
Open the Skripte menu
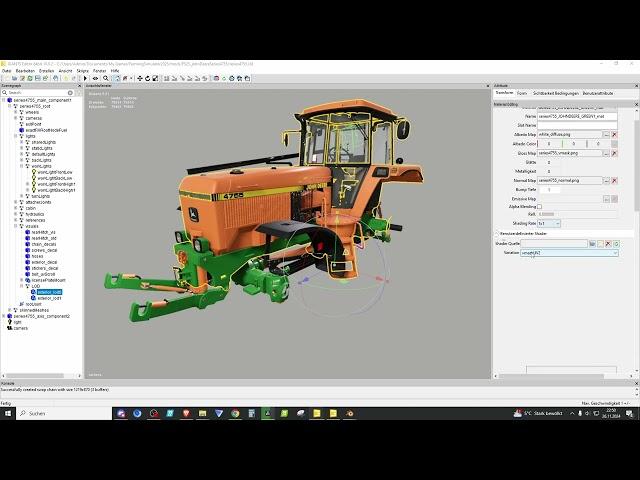82,71
